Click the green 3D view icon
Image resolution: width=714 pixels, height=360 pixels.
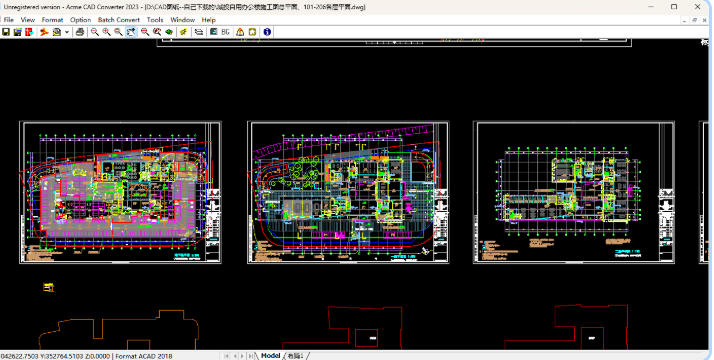169,32
